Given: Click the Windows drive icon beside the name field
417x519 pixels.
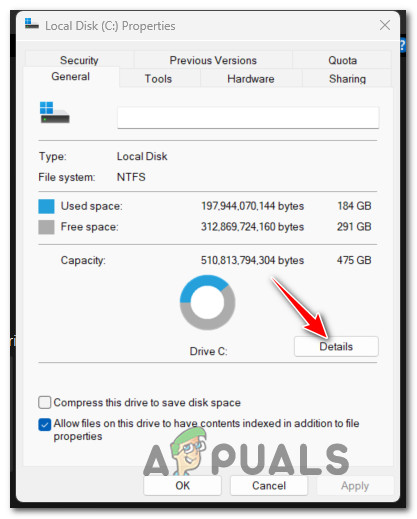Looking at the screenshot, I should [55, 113].
